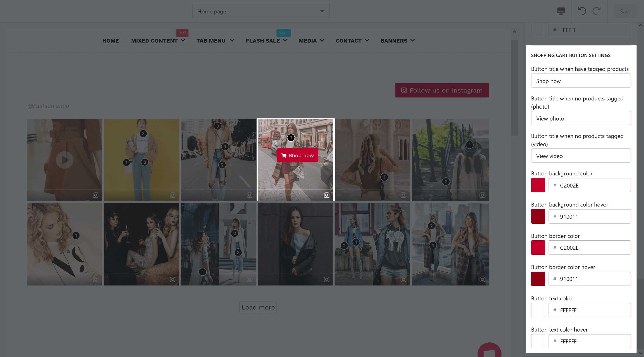
Task: Open the Banners menu chevron
Action: 412,40
